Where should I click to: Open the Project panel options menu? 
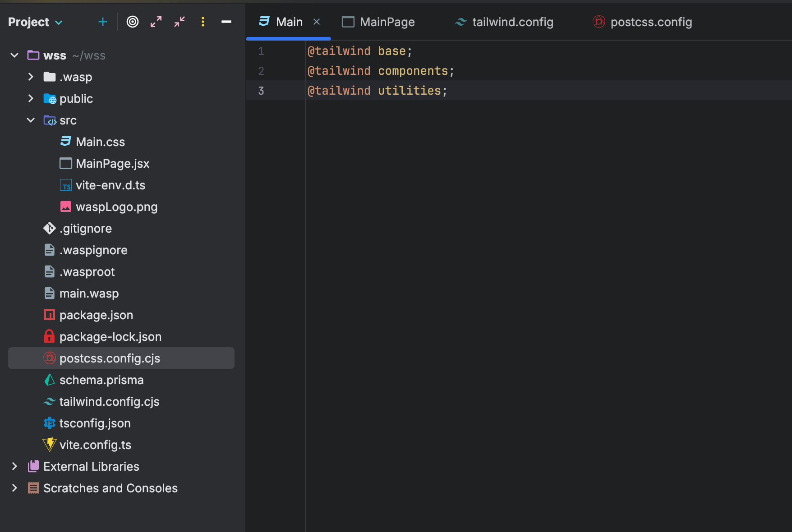[203, 22]
